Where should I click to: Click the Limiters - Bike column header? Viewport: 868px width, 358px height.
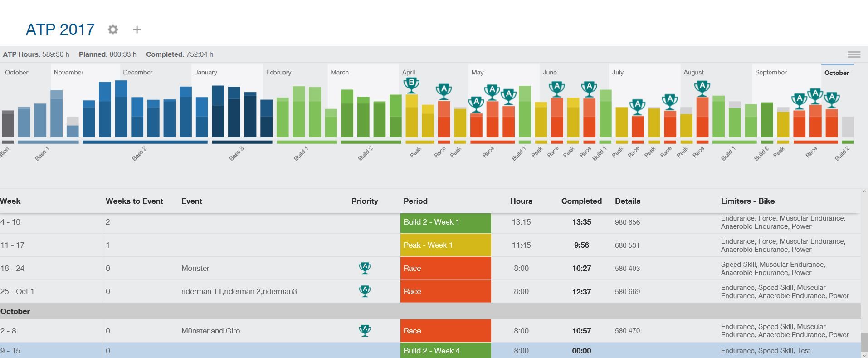pyautogui.click(x=748, y=201)
